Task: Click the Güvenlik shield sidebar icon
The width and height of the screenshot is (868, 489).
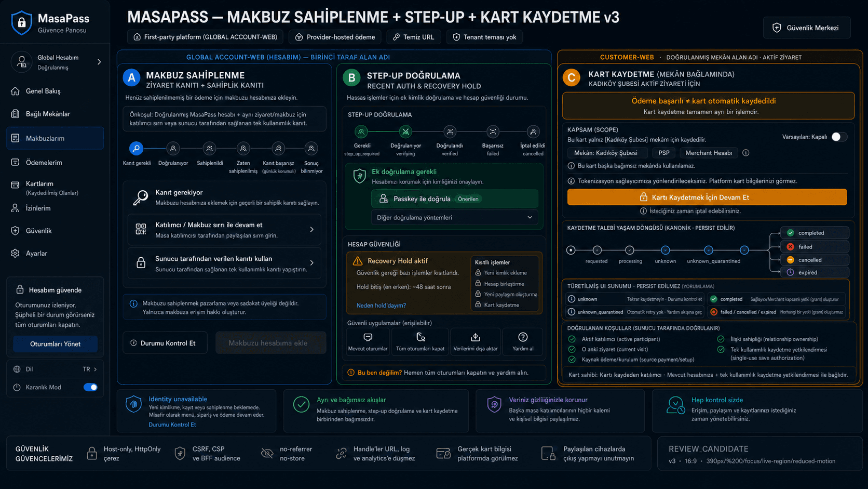Action: point(15,231)
